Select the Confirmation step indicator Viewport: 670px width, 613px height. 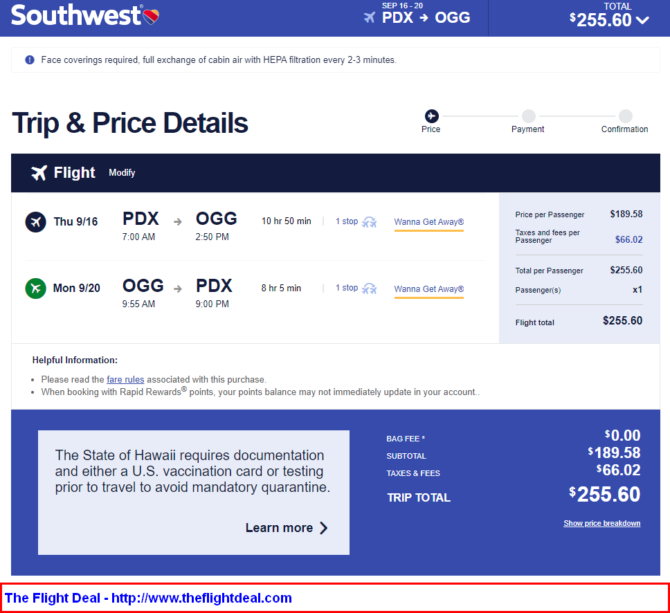(x=626, y=116)
